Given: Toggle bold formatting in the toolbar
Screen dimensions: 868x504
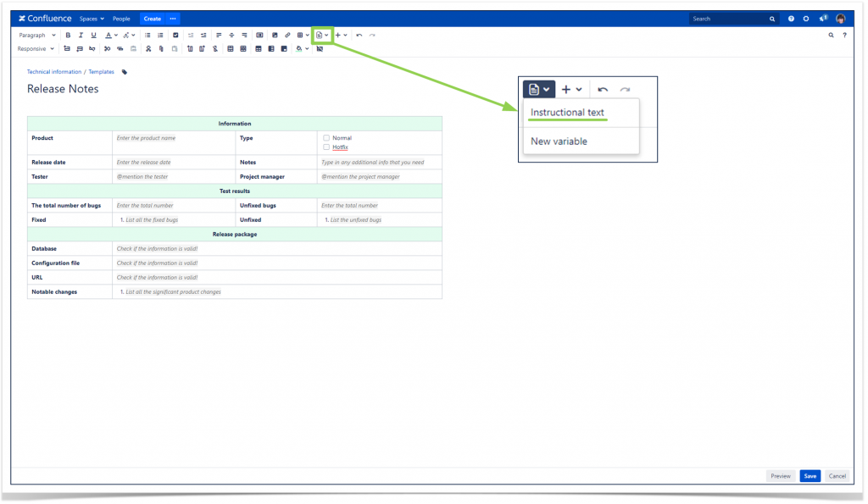Looking at the screenshot, I should pyautogui.click(x=68, y=35).
